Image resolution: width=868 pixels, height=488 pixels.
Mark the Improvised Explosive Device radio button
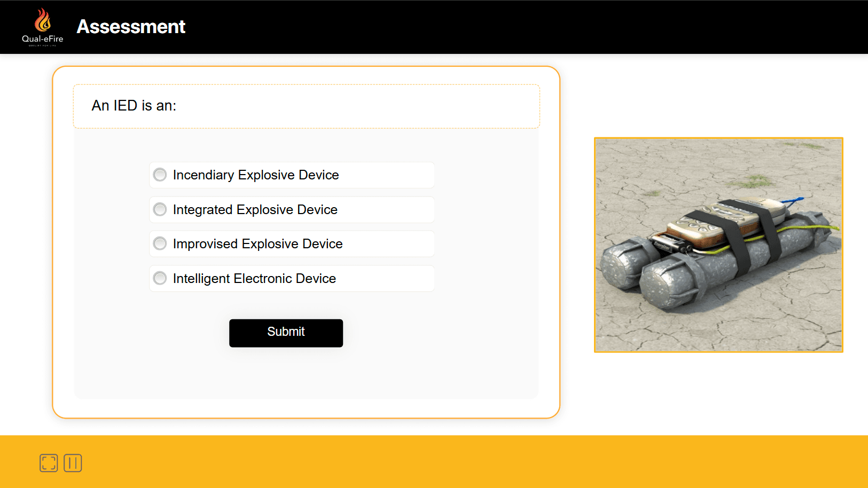(x=160, y=243)
